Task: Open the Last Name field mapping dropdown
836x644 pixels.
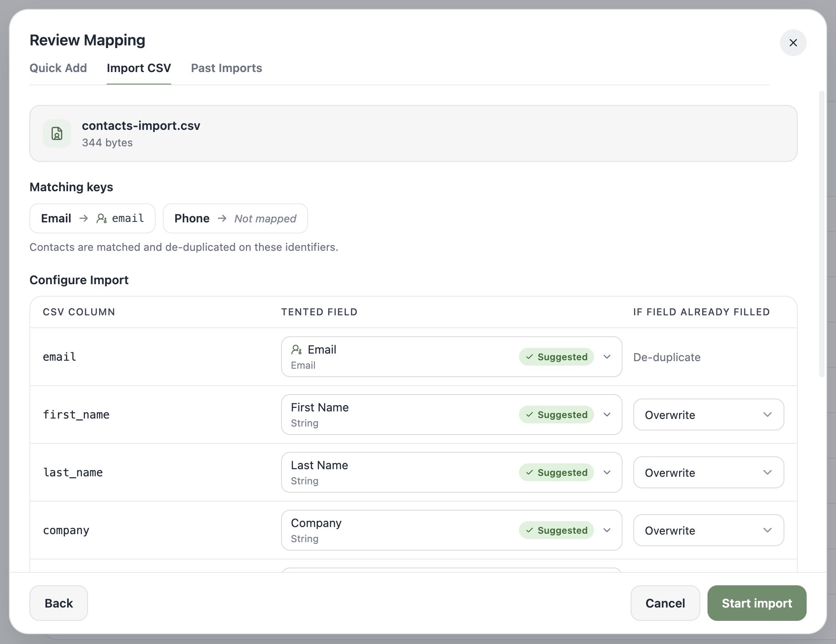Action: tap(451, 472)
